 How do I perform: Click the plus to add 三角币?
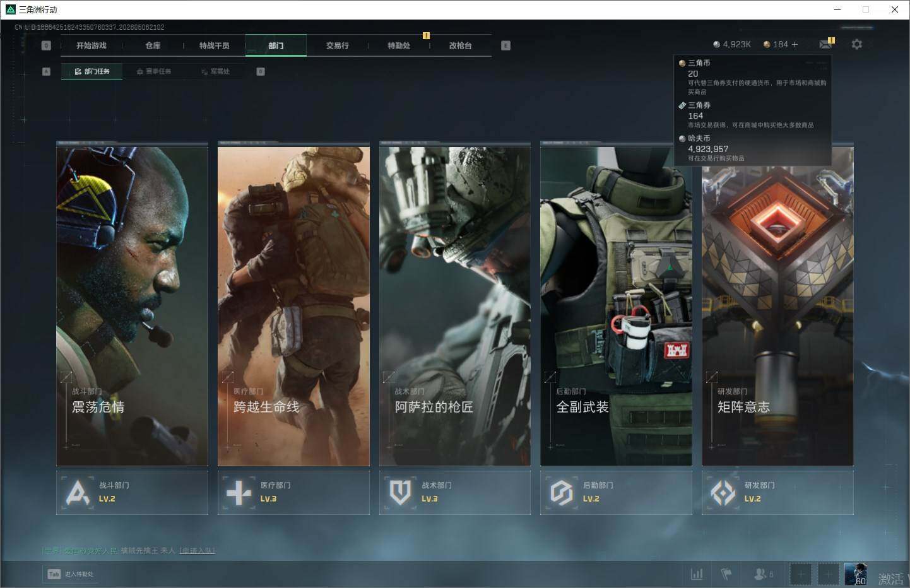point(795,44)
